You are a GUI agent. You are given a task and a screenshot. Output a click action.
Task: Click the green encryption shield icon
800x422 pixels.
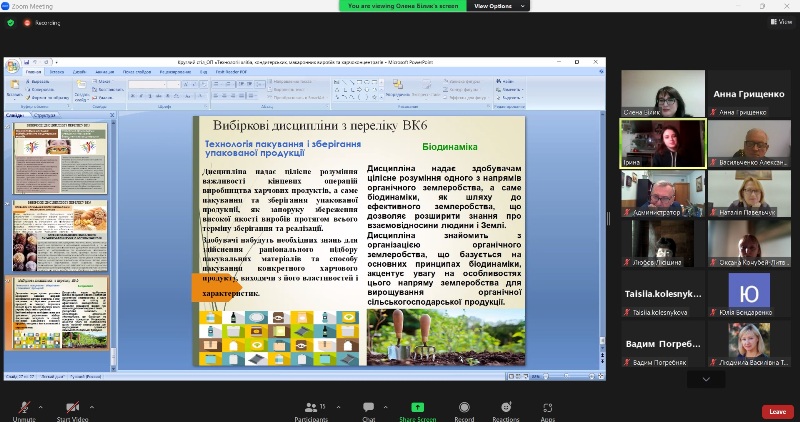(x=11, y=21)
